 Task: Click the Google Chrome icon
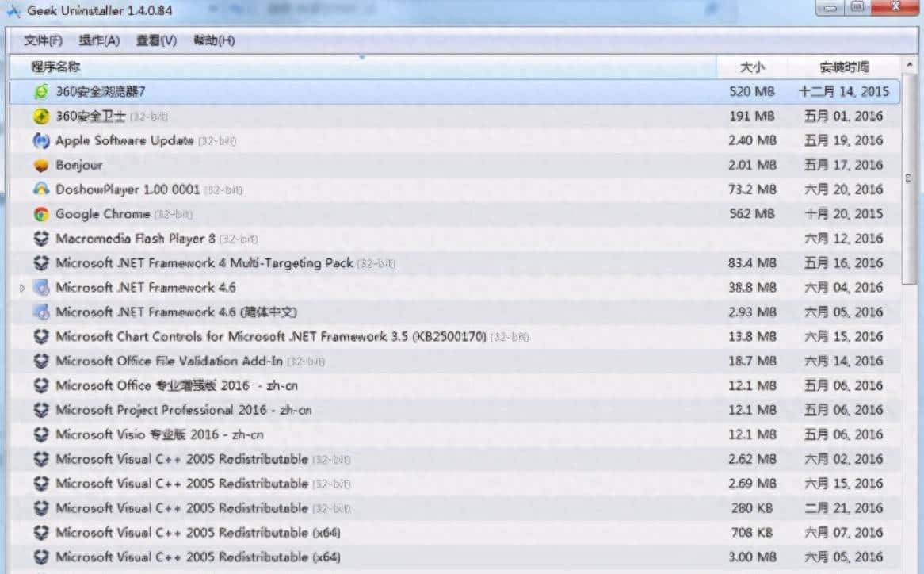click(40, 214)
